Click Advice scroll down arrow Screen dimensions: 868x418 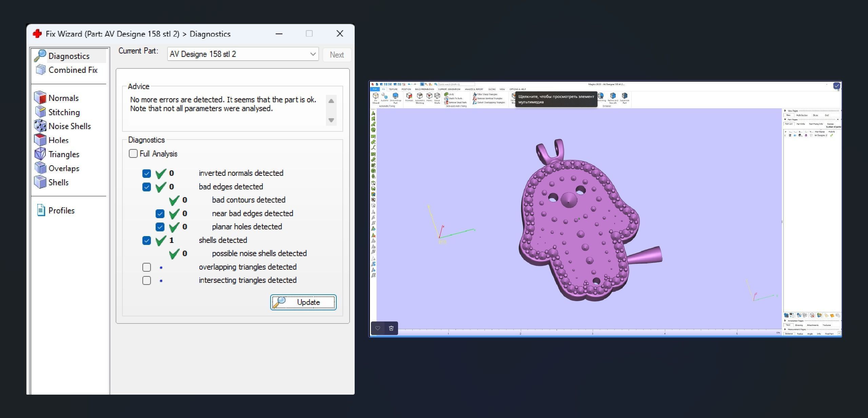tap(331, 120)
